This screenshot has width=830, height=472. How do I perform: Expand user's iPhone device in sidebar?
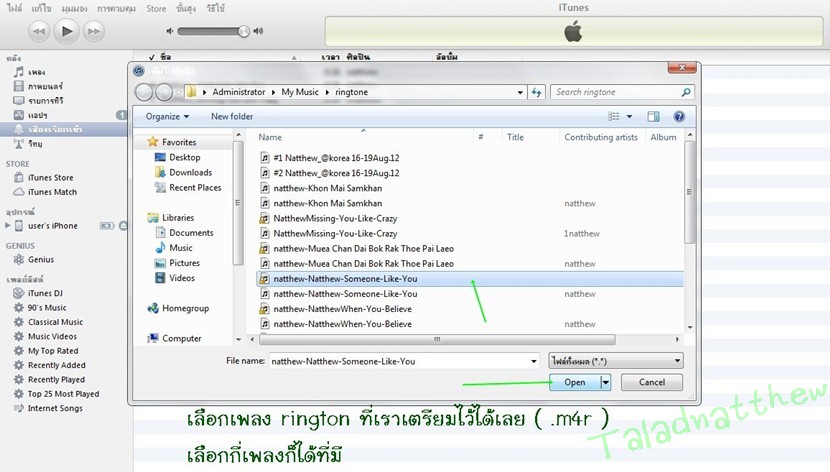click(x=7, y=225)
